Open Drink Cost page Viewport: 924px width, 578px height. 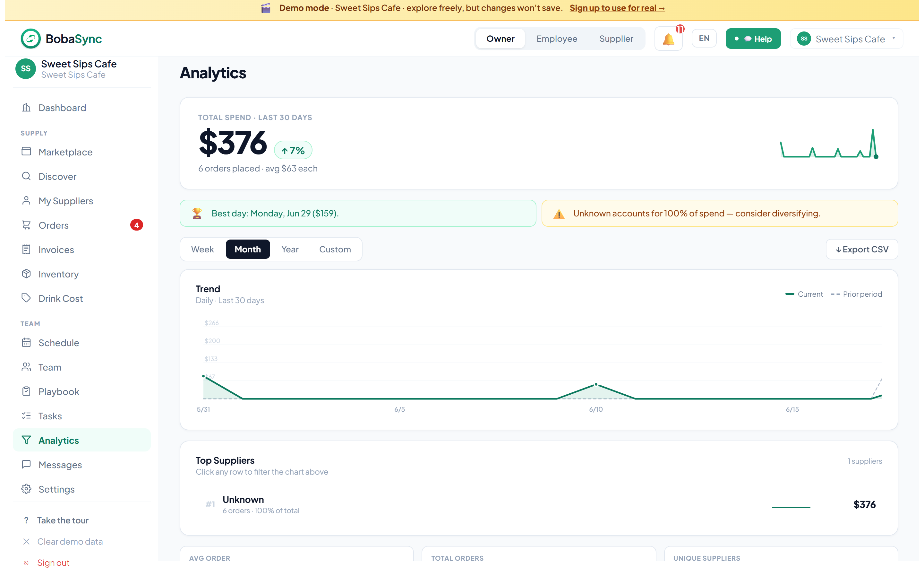[x=82, y=299]
